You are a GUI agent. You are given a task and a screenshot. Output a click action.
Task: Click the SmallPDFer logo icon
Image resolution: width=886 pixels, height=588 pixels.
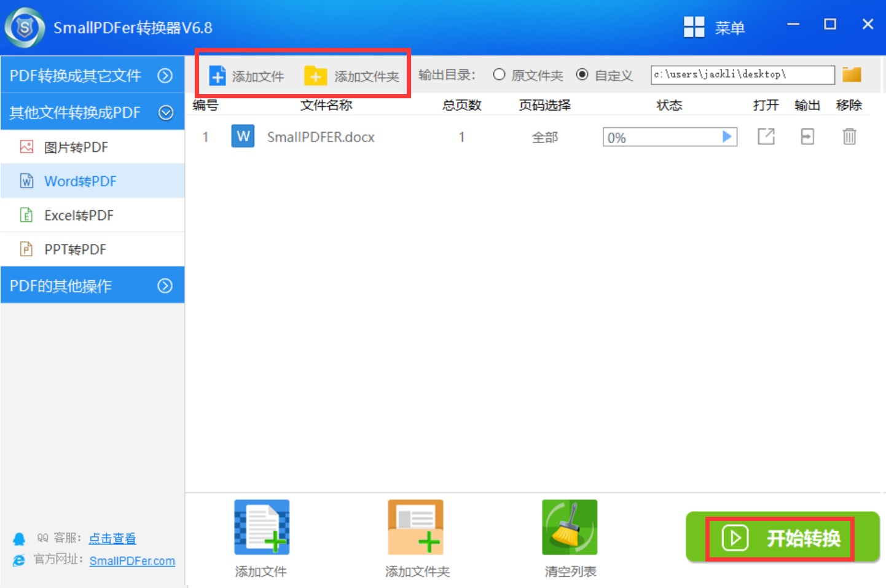point(25,28)
